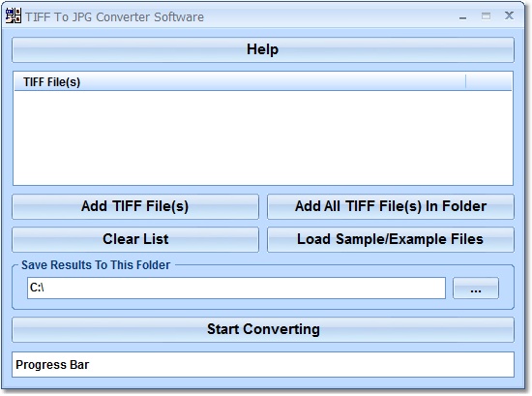Open the Help button
The height and width of the screenshot is (396, 532).
click(x=263, y=50)
